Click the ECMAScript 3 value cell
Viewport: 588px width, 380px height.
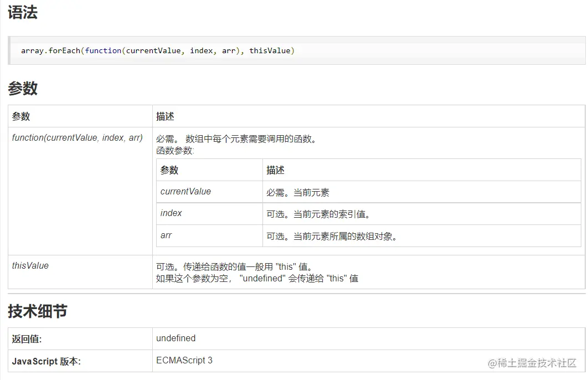coord(369,361)
